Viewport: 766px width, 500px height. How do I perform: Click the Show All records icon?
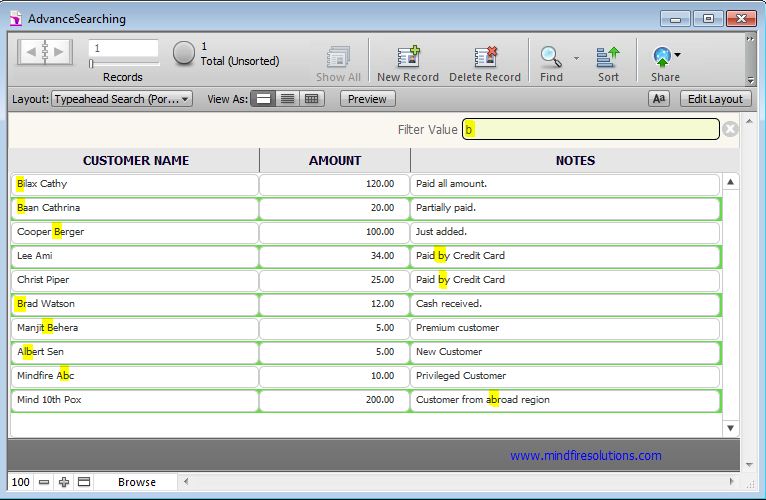(338, 57)
